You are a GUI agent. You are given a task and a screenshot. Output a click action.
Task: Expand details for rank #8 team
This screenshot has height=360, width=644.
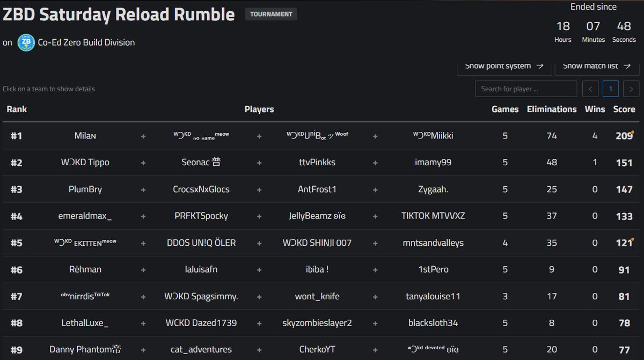[322, 324]
